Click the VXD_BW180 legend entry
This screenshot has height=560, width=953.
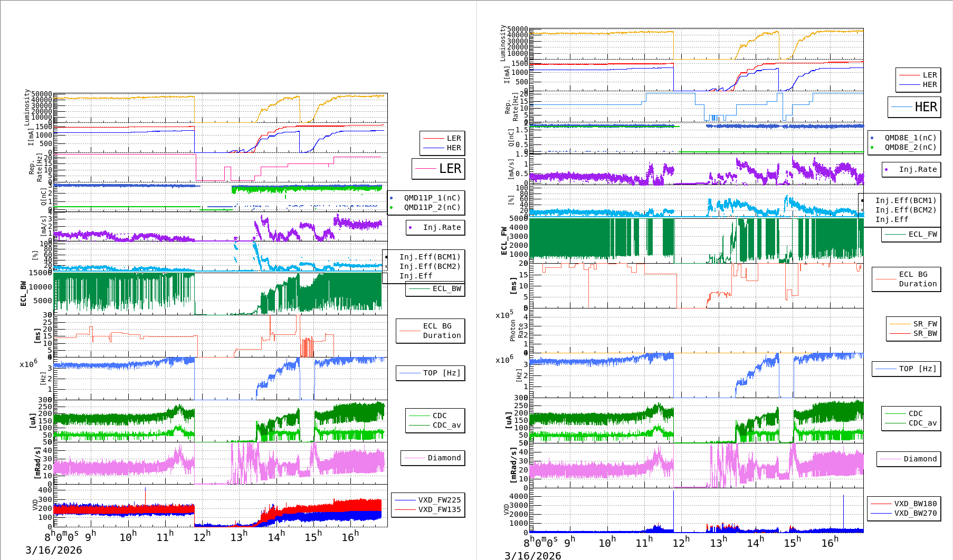pos(915,504)
